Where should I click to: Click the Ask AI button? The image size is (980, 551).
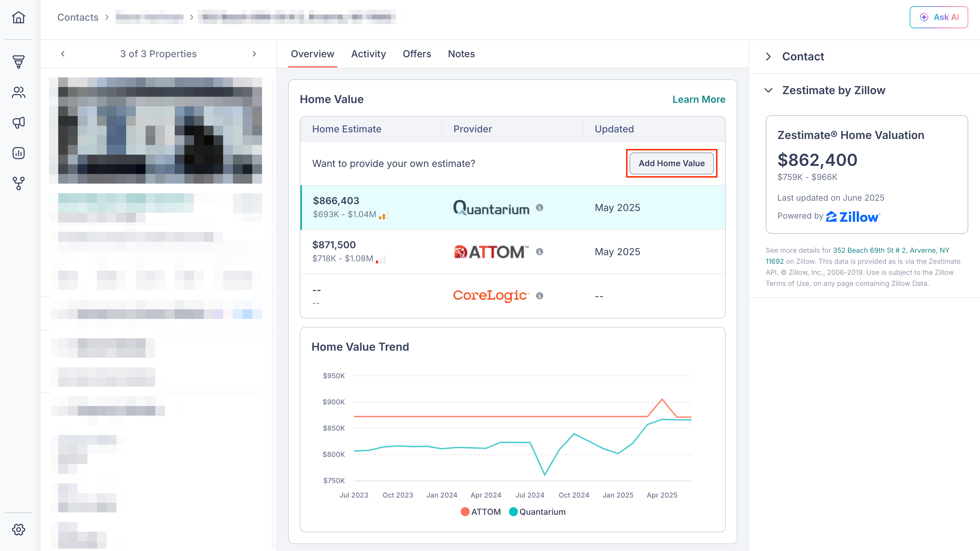[x=939, y=17]
